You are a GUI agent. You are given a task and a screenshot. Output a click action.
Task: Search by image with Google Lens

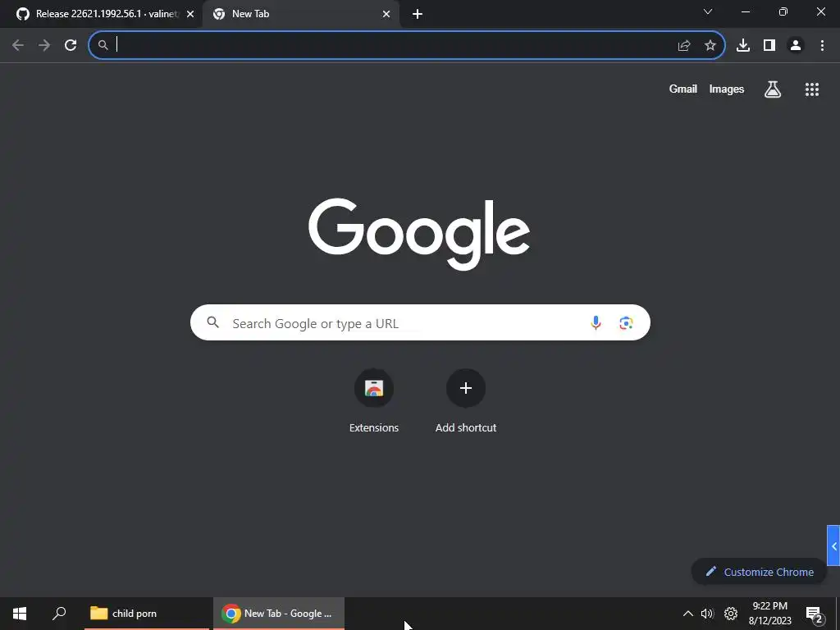pyautogui.click(x=626, y=323)
